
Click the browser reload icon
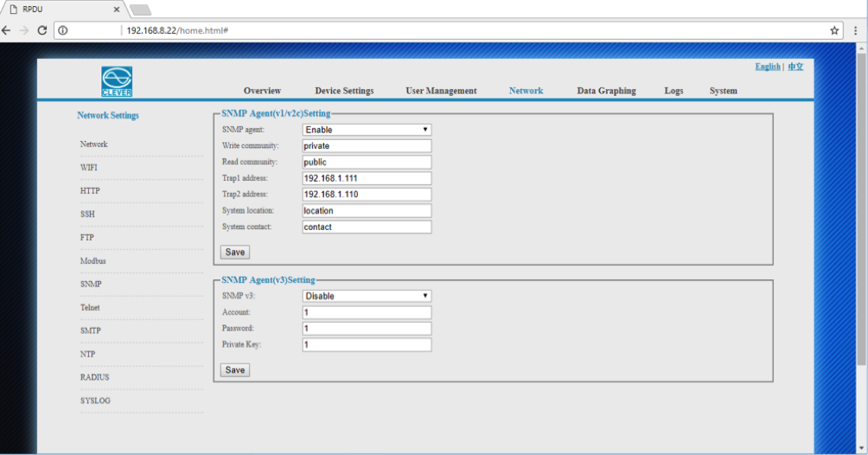[41, 29]
